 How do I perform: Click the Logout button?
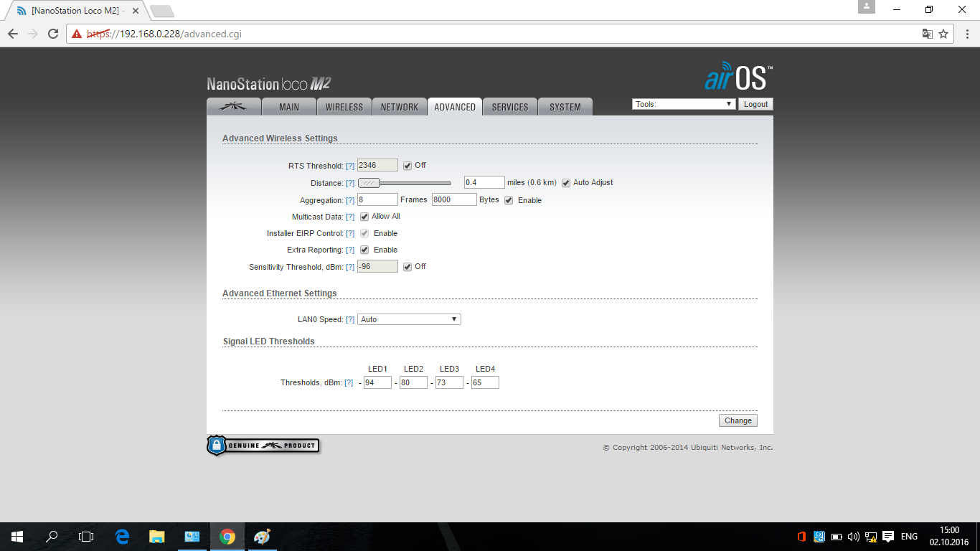(755, 104)
